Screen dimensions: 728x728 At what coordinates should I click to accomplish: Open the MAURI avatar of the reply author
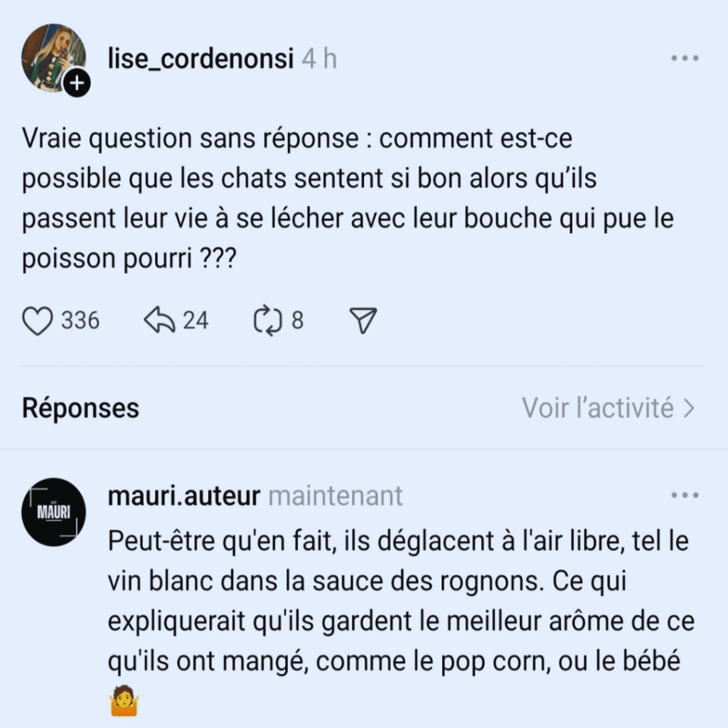coord(54,512)
